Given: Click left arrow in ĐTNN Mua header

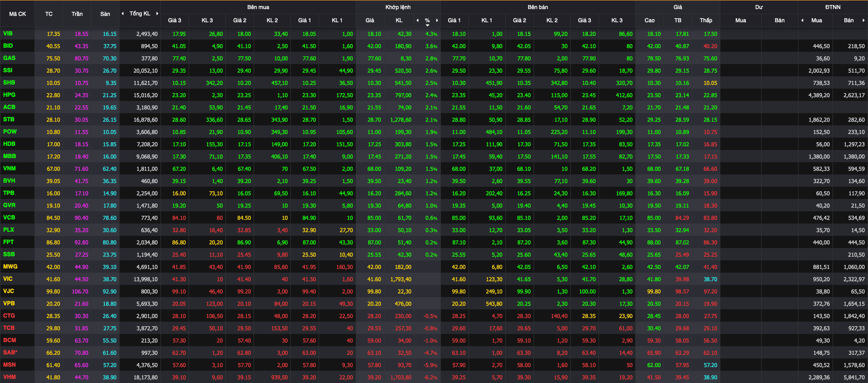Looking at the screenshot, I should 802,20.
